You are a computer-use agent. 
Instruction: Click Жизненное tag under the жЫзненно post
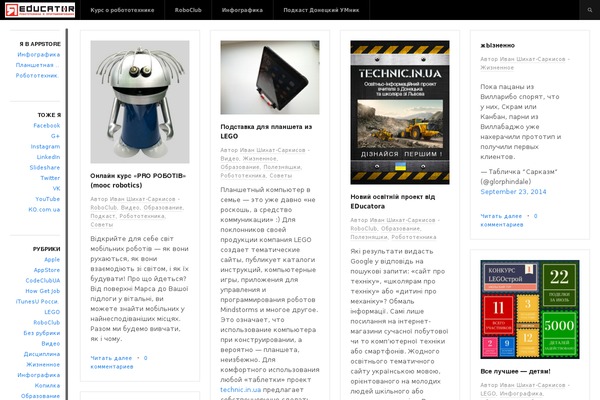[x=497, y=68]
